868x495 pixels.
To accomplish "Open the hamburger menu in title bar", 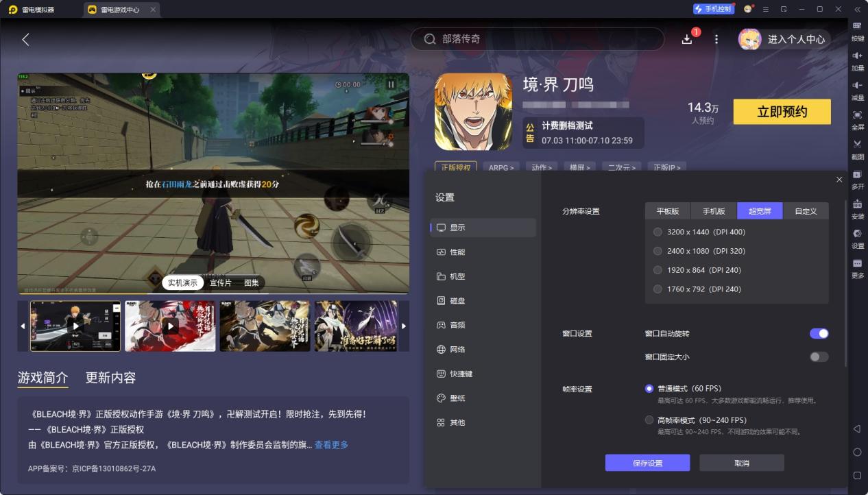I will (766, 9).
